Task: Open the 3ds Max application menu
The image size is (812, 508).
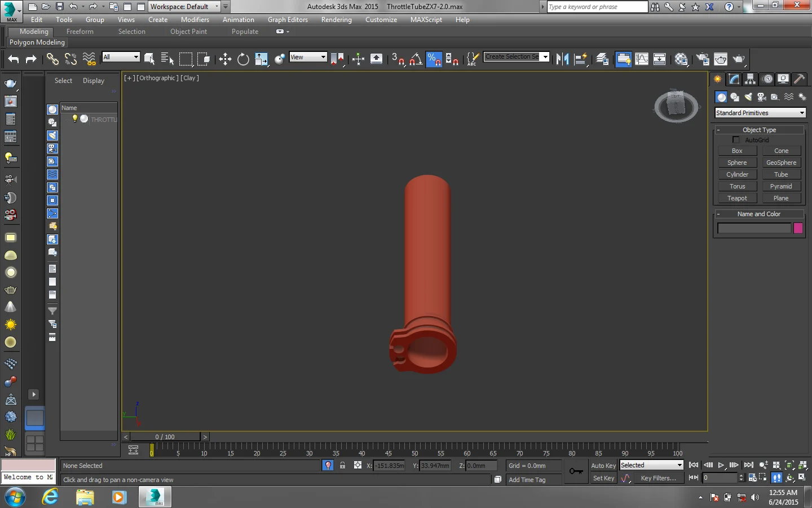Action: pyautogui.click(x=11, y=11)
